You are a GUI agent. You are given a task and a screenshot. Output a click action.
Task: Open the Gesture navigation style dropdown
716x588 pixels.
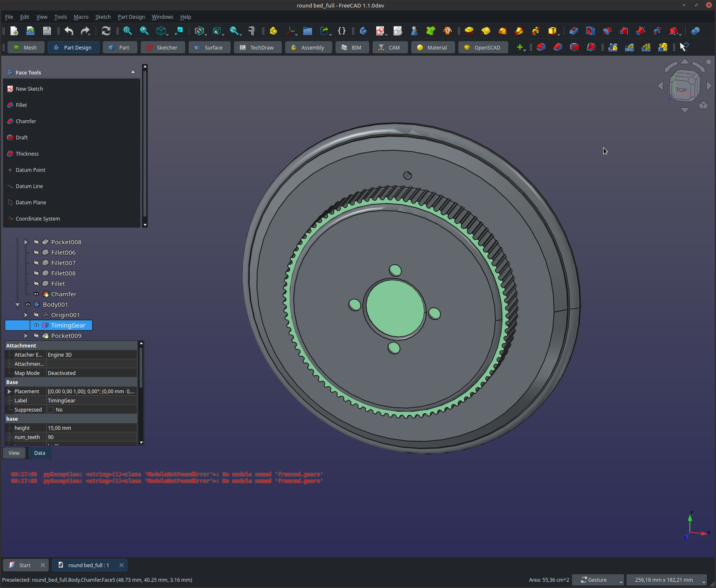click(x=597, y=580)
